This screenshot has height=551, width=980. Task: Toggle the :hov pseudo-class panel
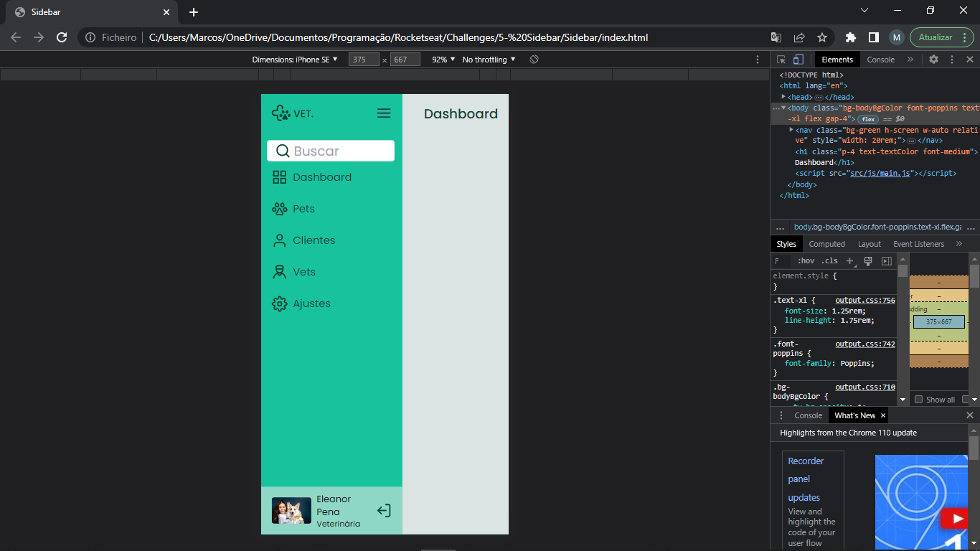806,260
